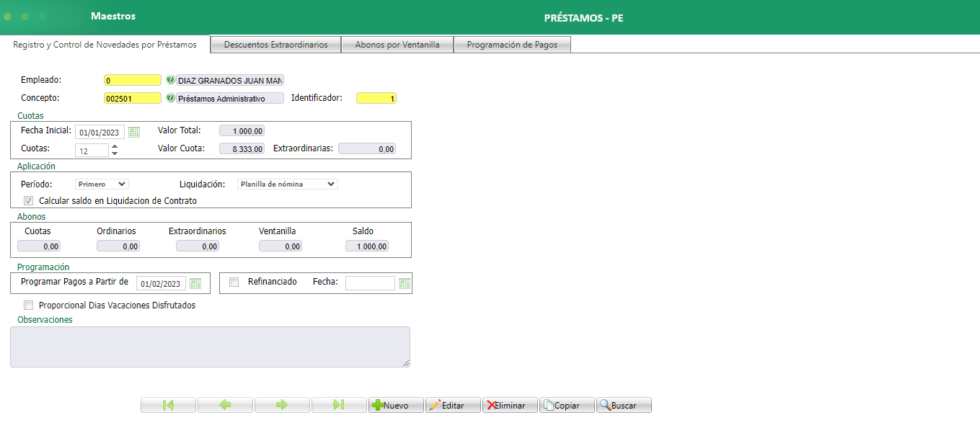
Task: Open the Período dropdown
Action: (x=101, y=184)
